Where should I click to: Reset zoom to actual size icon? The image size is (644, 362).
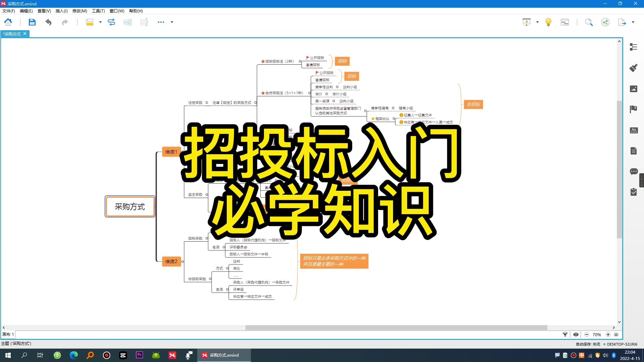tap(616, 335)
